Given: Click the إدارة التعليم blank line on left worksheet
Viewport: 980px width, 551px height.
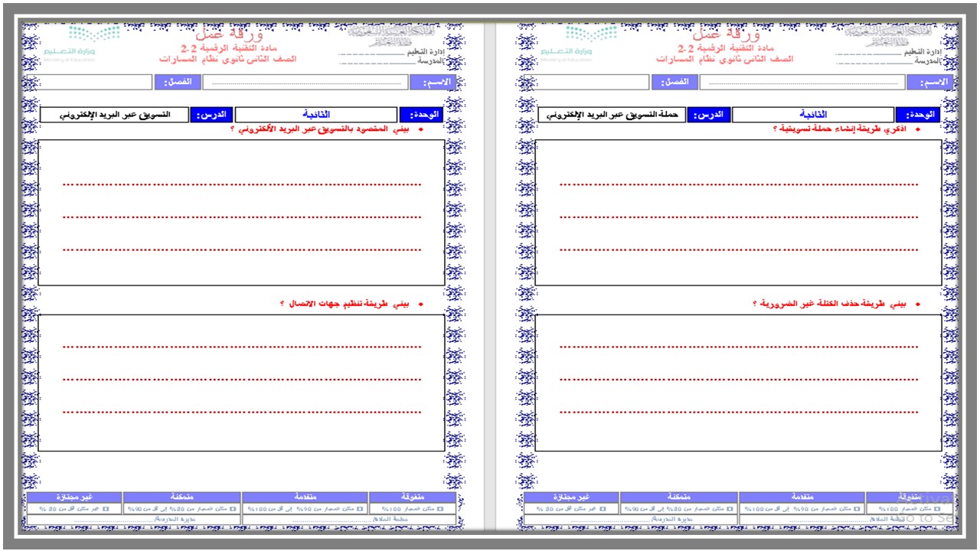Looking at the screenshot, I should 371,54.
